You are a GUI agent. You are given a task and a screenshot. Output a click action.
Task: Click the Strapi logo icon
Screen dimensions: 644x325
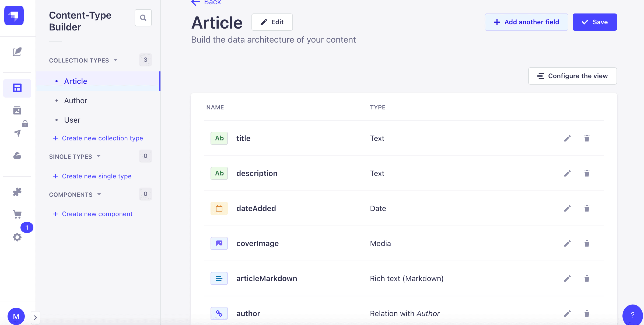click(x=14, y=15)
